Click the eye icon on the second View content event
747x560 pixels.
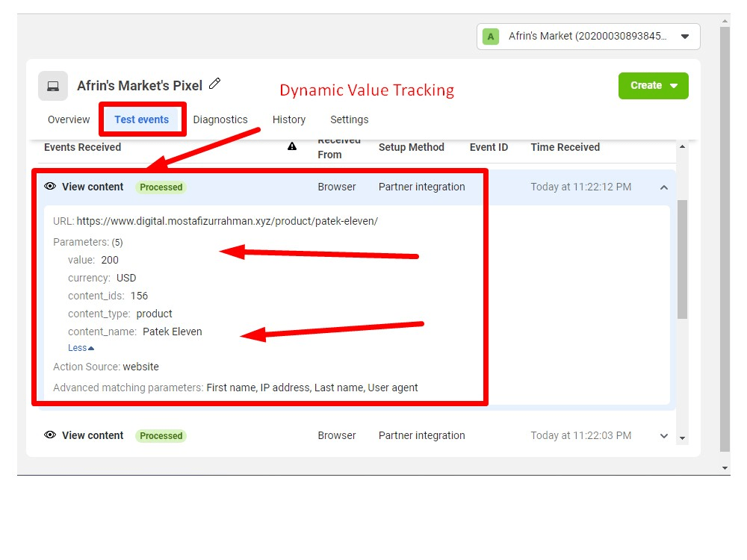[x=49, y=435]
